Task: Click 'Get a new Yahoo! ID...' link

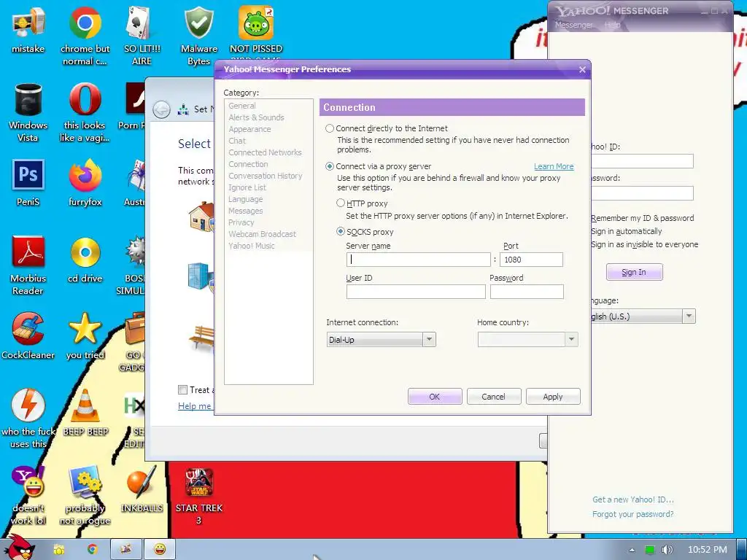Action: [x=632, y=499]
